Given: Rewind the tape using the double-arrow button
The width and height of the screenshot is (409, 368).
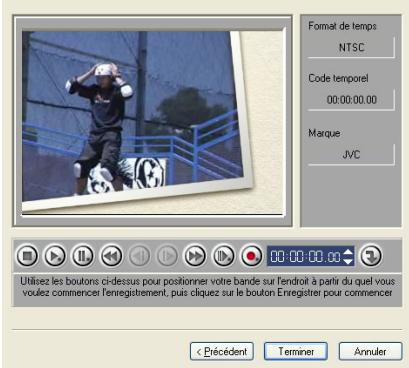Looking at the screenshot, I should [x=111, y=256].
